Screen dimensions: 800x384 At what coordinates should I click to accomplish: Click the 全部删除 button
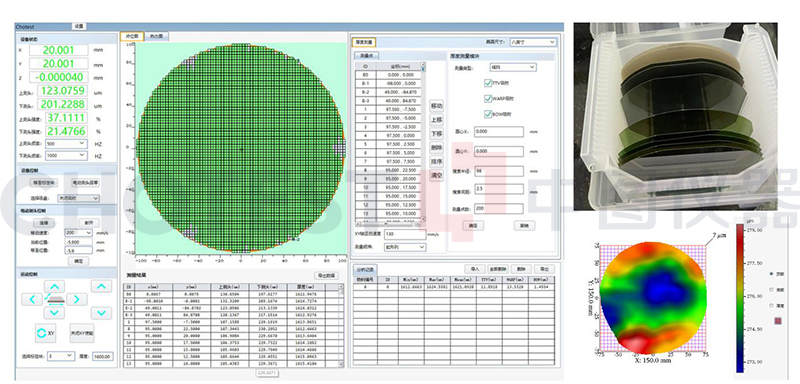498,269
